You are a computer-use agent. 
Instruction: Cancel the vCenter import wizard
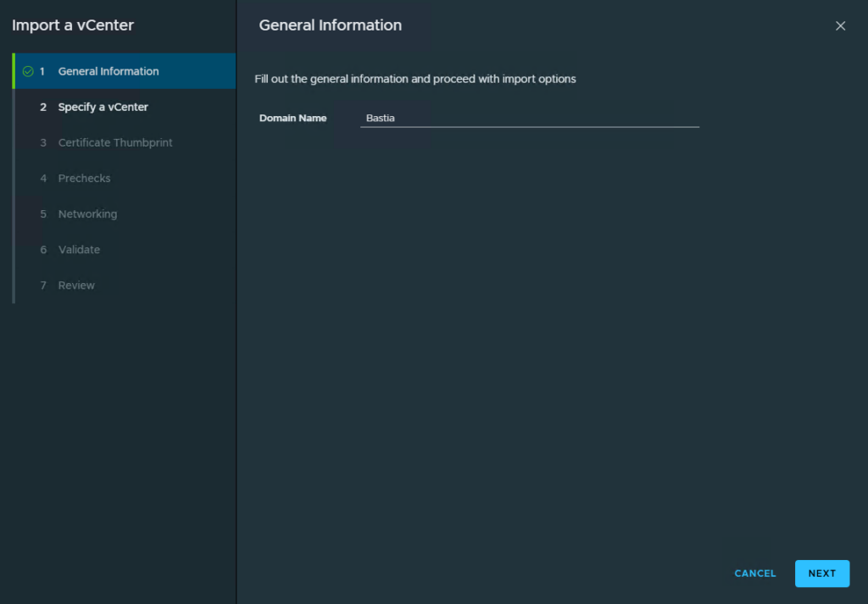point(754,574)
